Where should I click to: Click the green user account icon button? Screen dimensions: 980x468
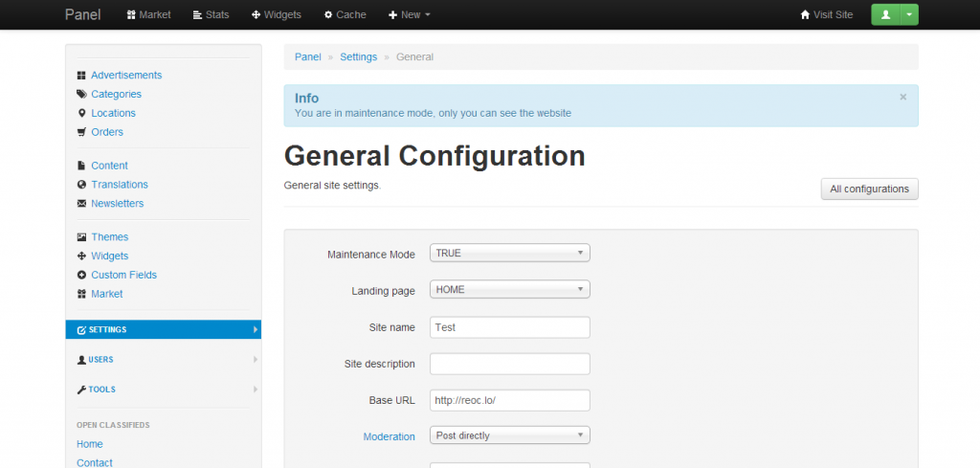(885, 14)
